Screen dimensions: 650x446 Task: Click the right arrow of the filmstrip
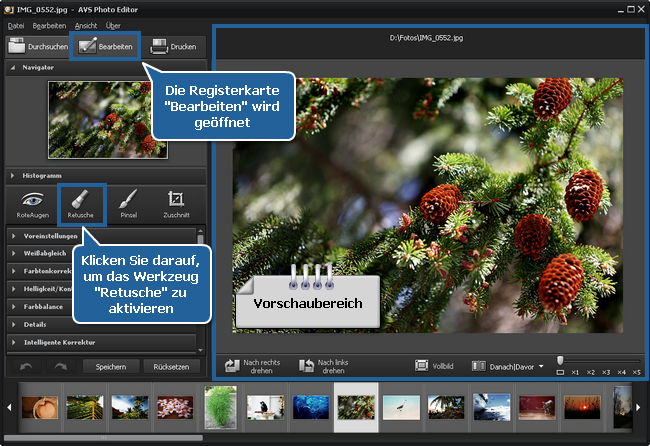[x=638, y=407]
